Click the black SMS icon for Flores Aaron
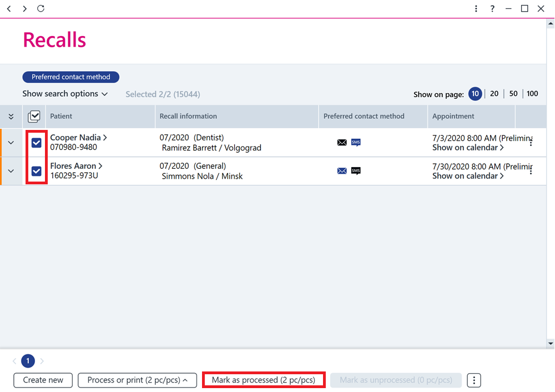The height and width of the screenshot is (392, 555). click(x=356, y=170)
